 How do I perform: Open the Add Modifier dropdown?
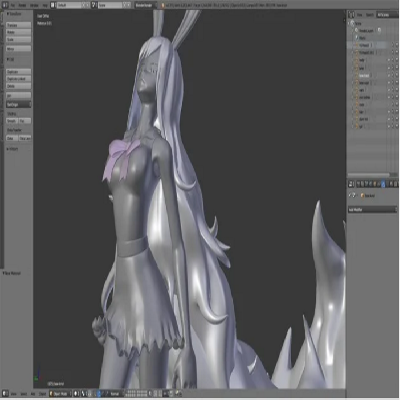click(372, 210)
